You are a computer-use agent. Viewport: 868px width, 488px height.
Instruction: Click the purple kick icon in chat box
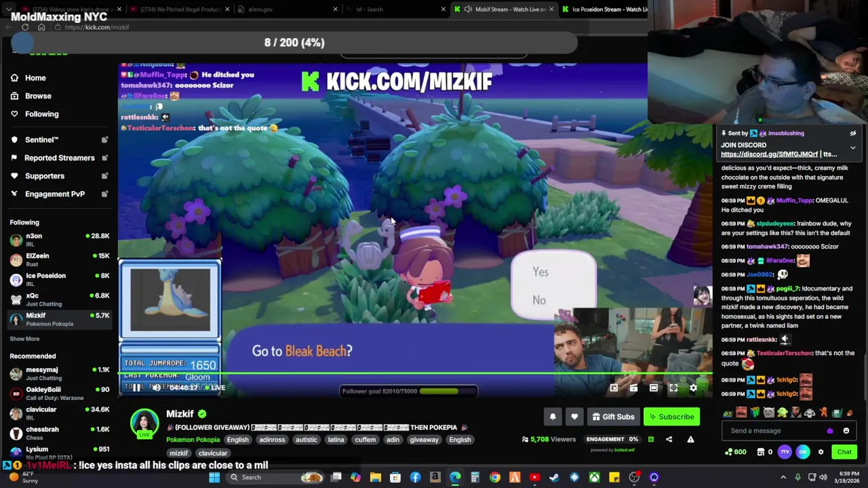coord(830,430)
